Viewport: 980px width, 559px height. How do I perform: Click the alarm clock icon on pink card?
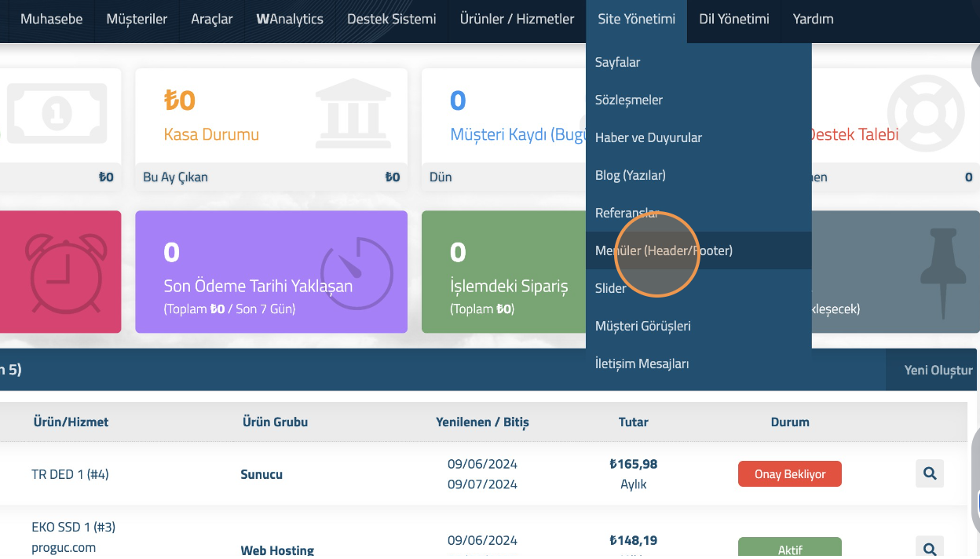66,272
